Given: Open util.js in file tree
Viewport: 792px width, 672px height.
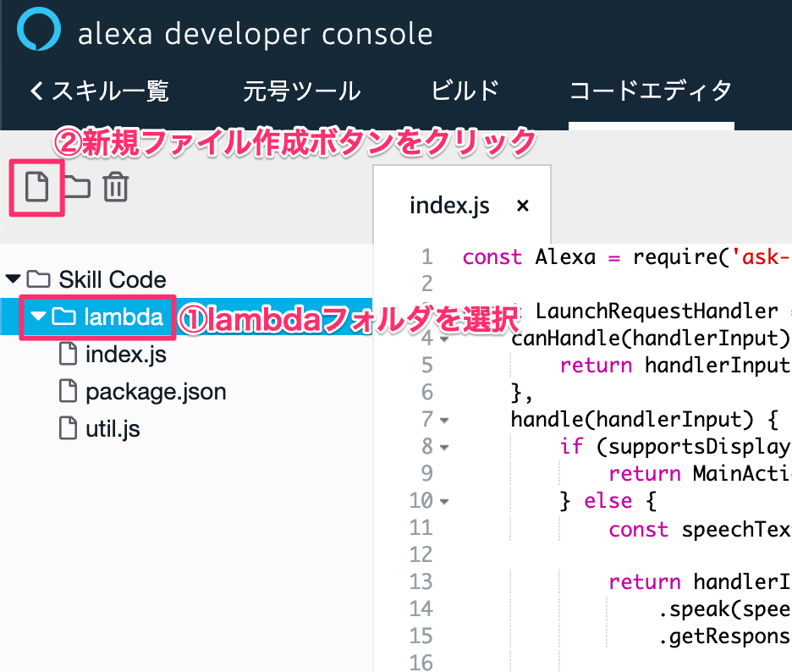Looking at the screenshot, I should (113, 429).
